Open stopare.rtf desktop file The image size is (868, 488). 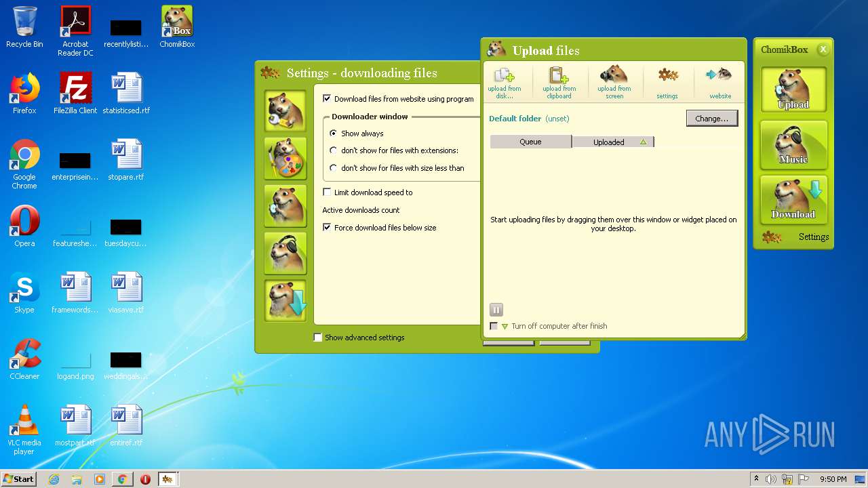(x=126, y=160)
